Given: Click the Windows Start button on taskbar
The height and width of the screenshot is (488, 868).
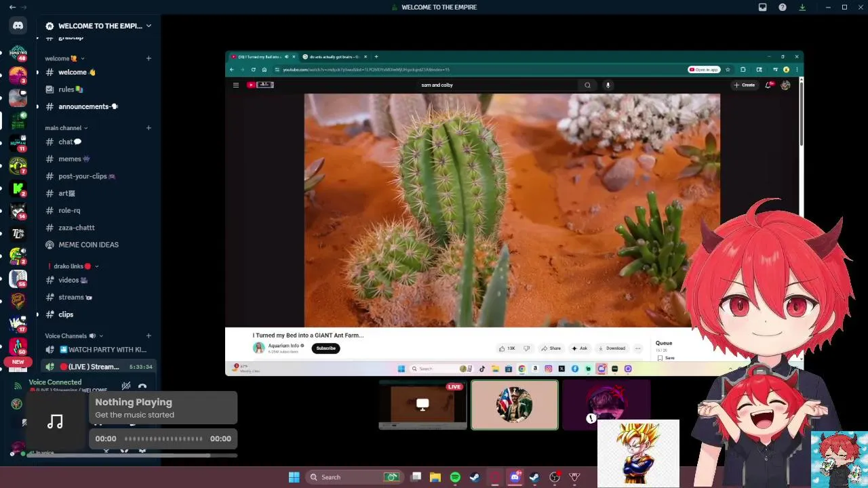Looking at the screenshot, I should pos(294,477).
